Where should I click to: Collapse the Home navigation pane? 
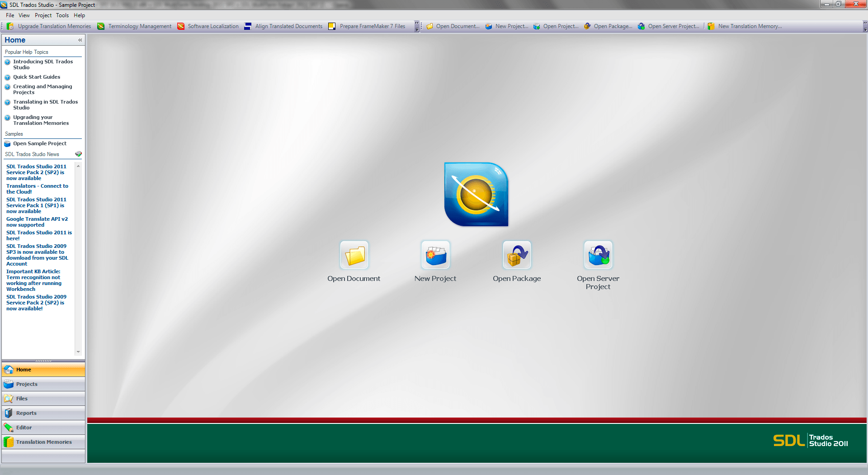pos(80,40)
